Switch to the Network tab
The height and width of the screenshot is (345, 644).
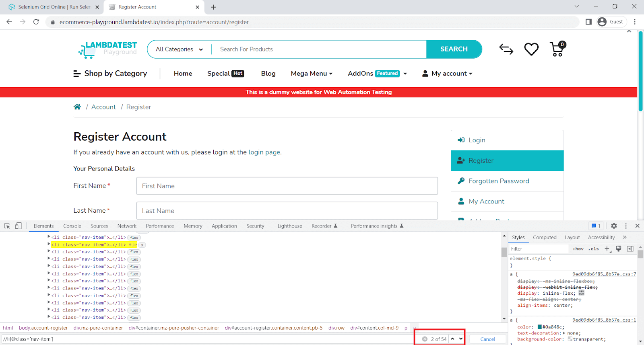pyautogui.click(x=127, y=226)
